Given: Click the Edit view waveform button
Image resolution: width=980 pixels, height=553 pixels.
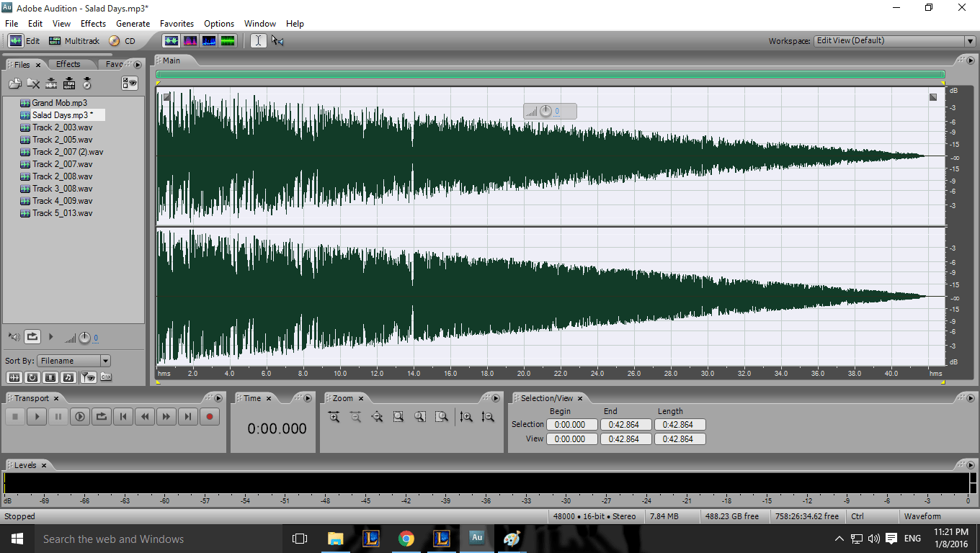Looking at the screenshot, I should coord(24,41).
